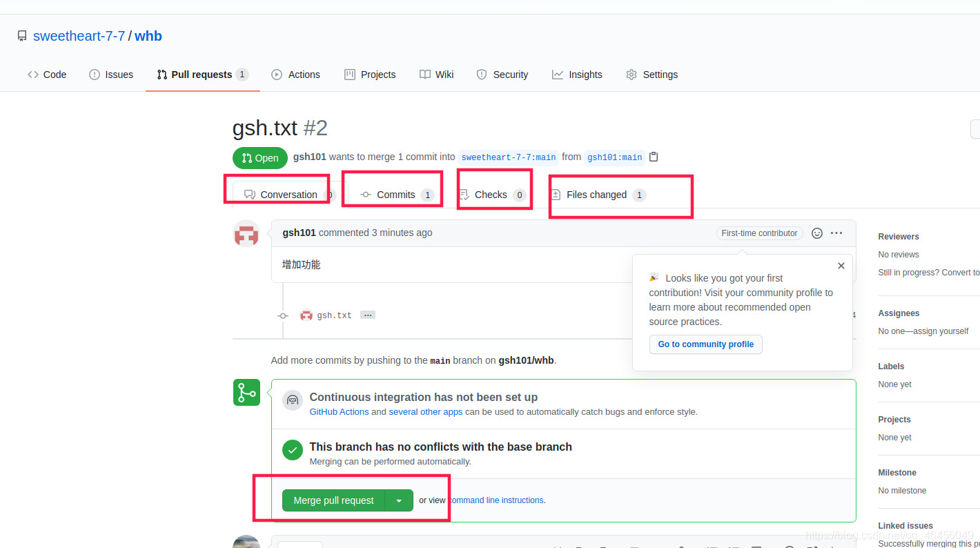Click the whb repository name link
This screenshot has width=980, height=548.
[x=148, y=36]
